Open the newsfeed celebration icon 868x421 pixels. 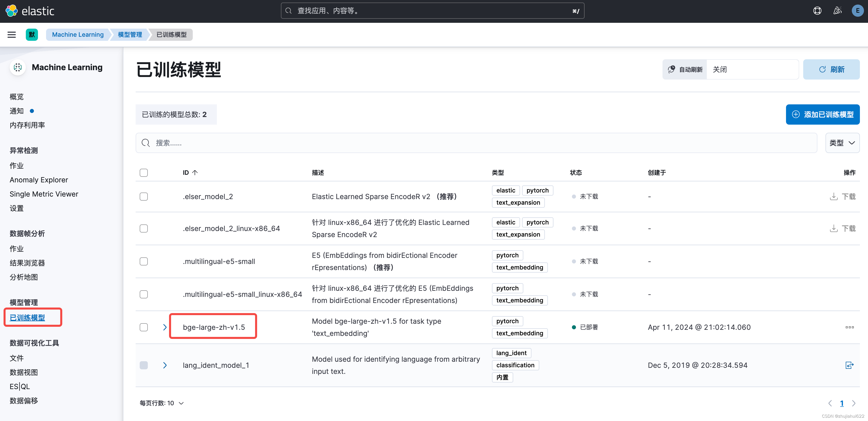(837, 11)
